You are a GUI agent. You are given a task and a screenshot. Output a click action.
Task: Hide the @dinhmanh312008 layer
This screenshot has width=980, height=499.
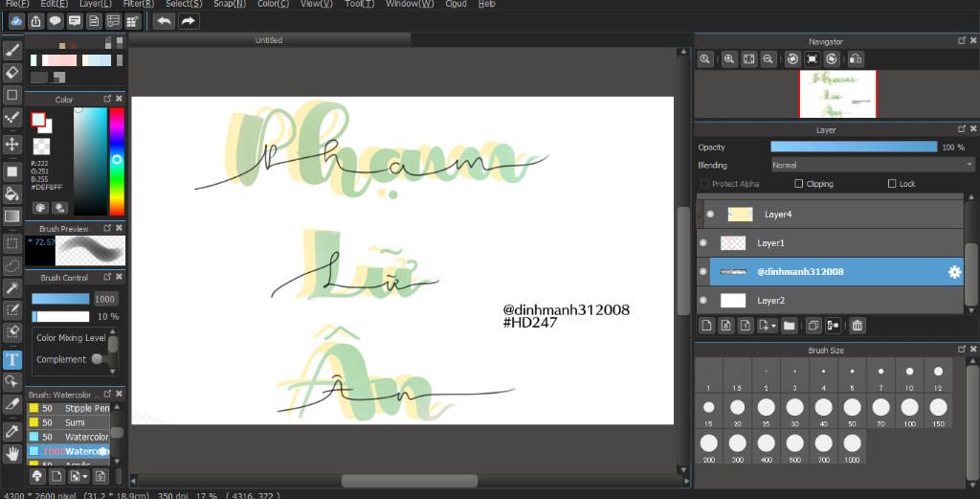point(703,271)
